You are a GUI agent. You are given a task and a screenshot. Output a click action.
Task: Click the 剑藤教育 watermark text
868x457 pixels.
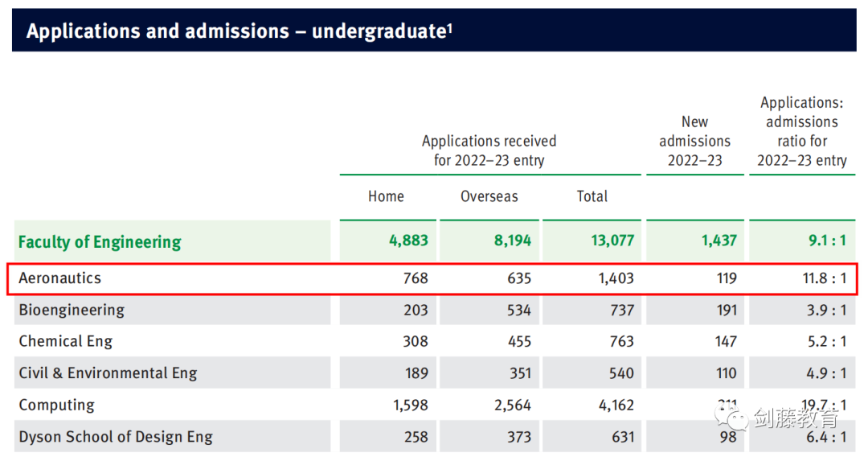click(796, 418)
